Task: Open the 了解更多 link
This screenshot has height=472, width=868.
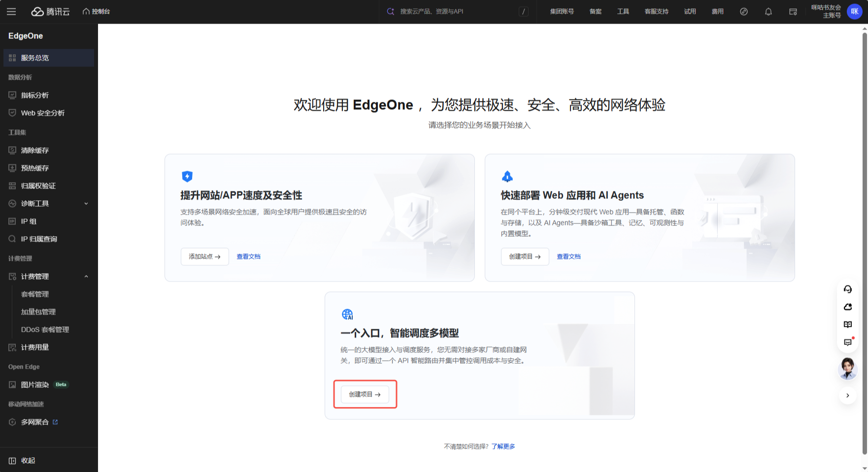Action: click(x=503, y=446)
